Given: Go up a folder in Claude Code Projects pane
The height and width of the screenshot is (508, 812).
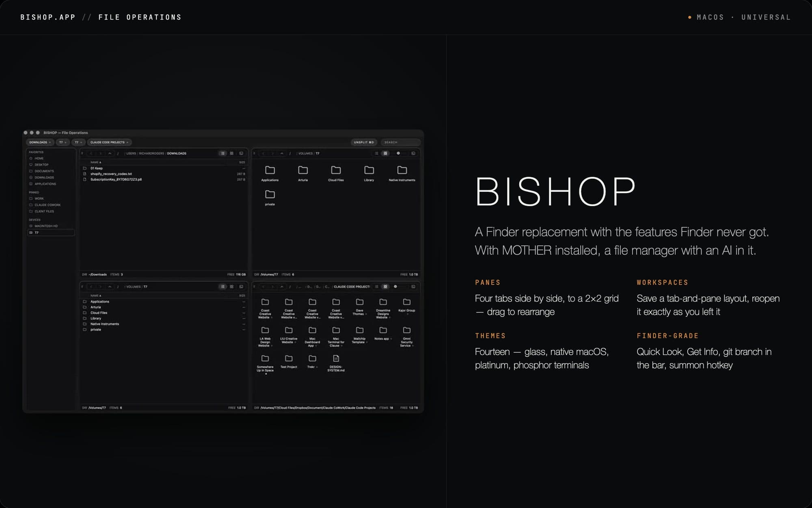Looking at the screenshot, I should click(282, 287).
